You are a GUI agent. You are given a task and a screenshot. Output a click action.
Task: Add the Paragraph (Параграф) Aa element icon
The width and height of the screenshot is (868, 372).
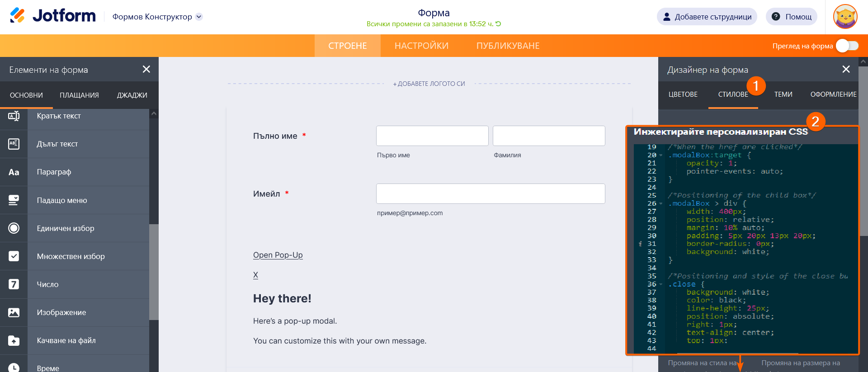pyautogui.click(x=14, y=172)
